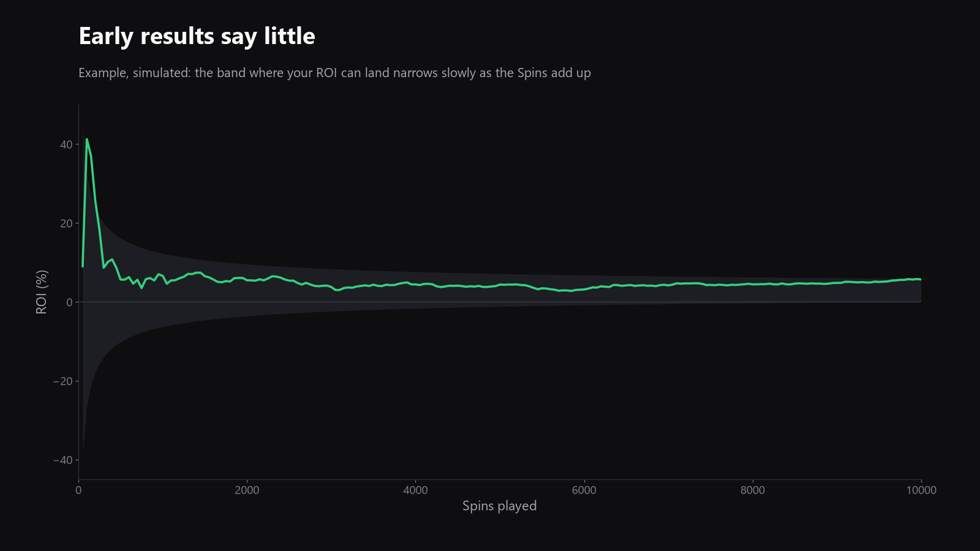Click x-axis tick label '10000'
The width and height of the screenshot is (980, 551).
921,490
